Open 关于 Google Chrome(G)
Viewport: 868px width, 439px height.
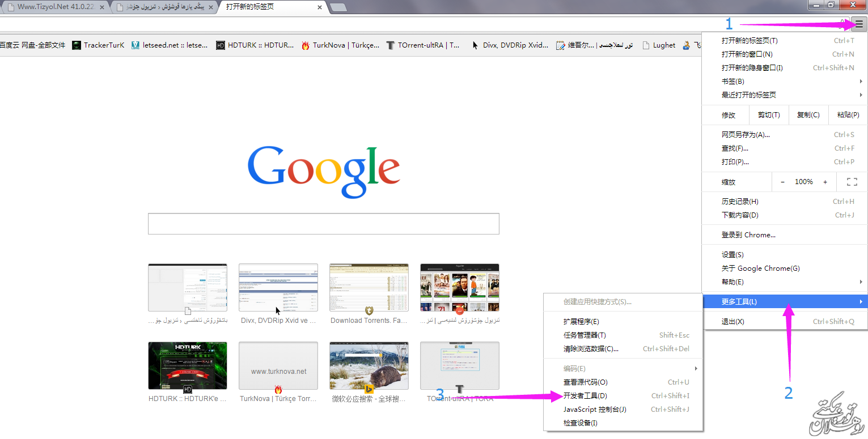click(x=785, y=268)
